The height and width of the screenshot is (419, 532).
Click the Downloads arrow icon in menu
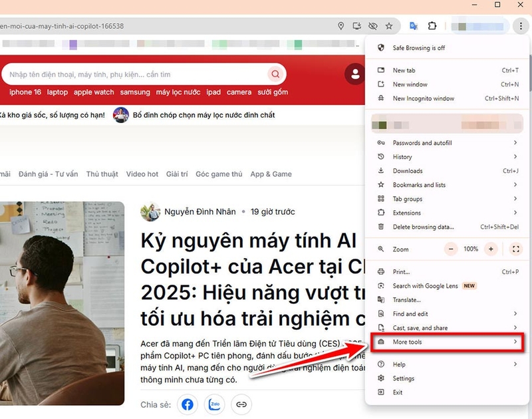pos(381,171)
